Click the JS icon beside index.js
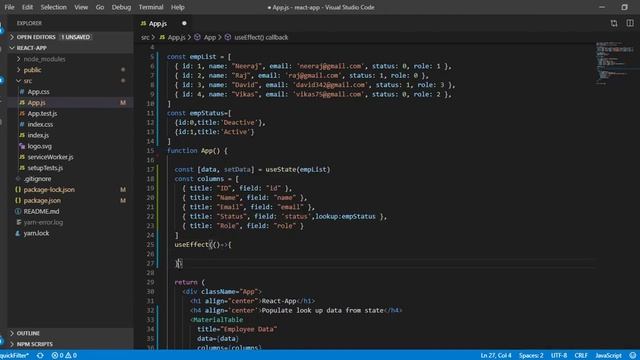This screenshot has width=640, height=360. 22,135
